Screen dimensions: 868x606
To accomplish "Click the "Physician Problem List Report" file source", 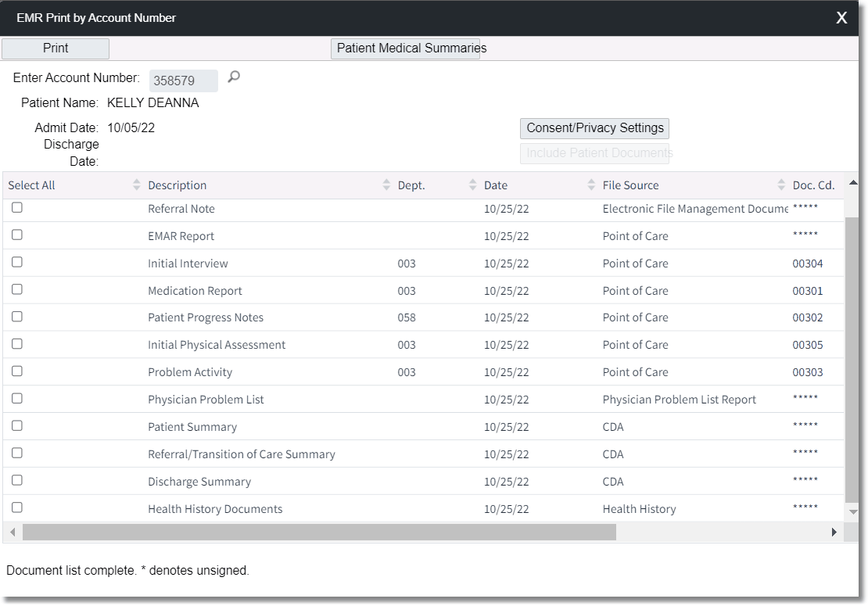I will click(680, 400).
